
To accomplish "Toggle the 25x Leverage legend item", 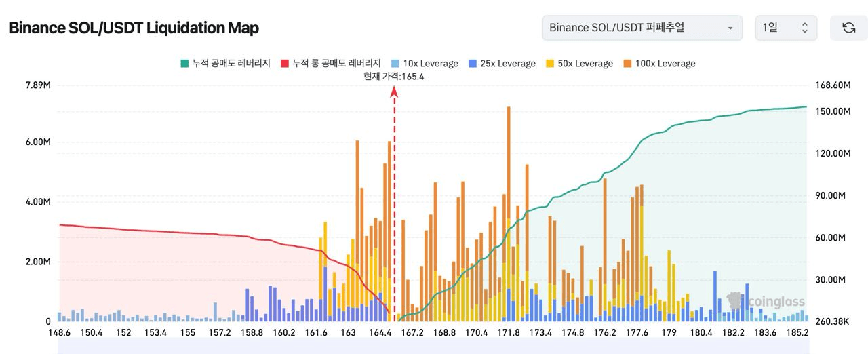I will (x=502, y=63).
